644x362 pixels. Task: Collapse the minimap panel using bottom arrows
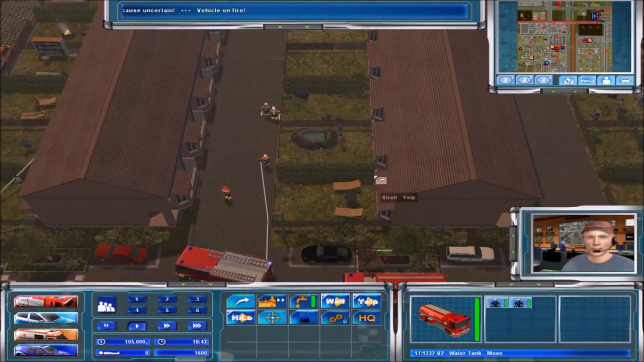[x=565, y=91]
